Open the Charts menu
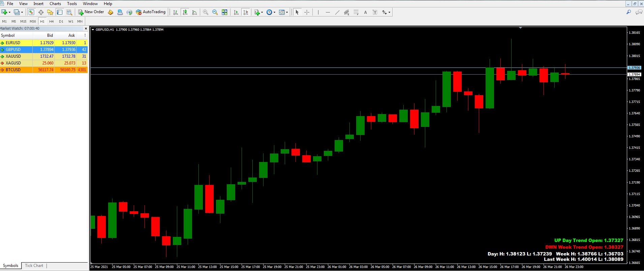 tap(55, 4)
